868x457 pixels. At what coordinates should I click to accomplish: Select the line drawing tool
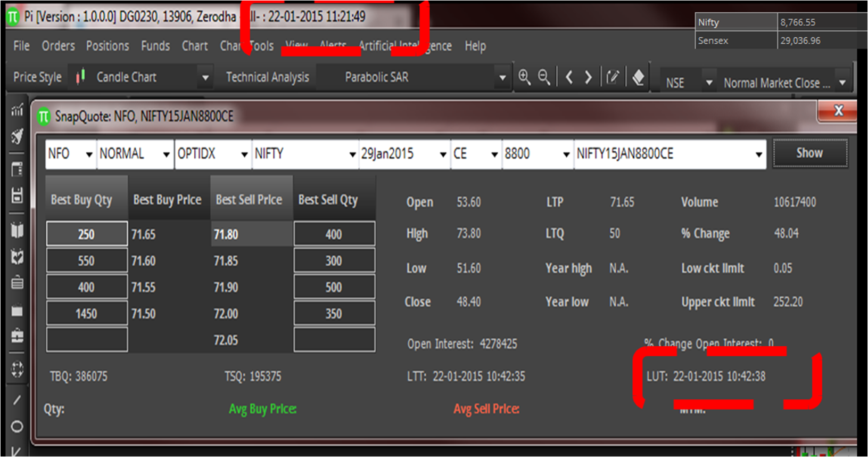(17, 399)
